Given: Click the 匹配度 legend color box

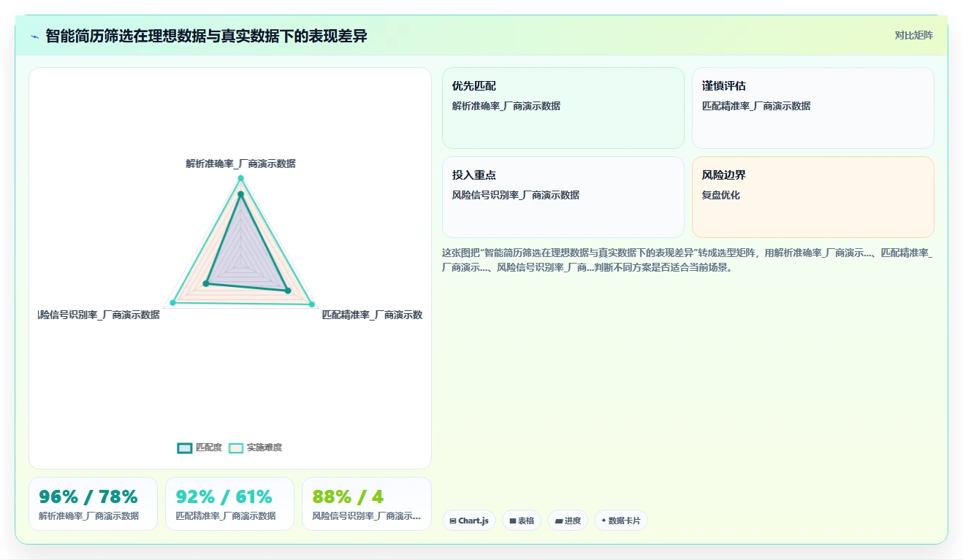Looking at the screenshot, I should point(185,448).
